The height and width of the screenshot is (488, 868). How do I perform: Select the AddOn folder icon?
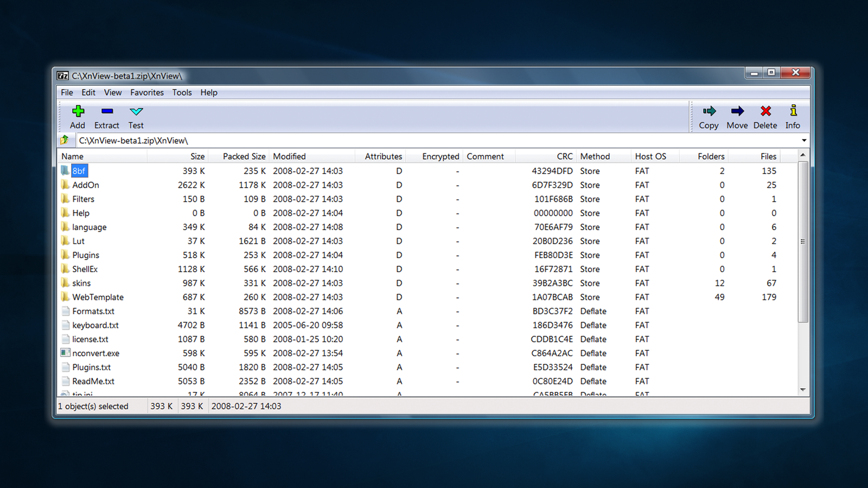[65, 185]
